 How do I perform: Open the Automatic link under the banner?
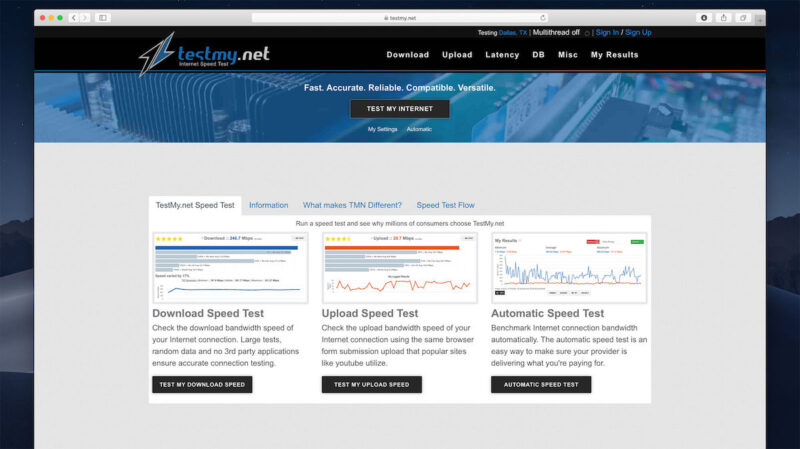419,129
